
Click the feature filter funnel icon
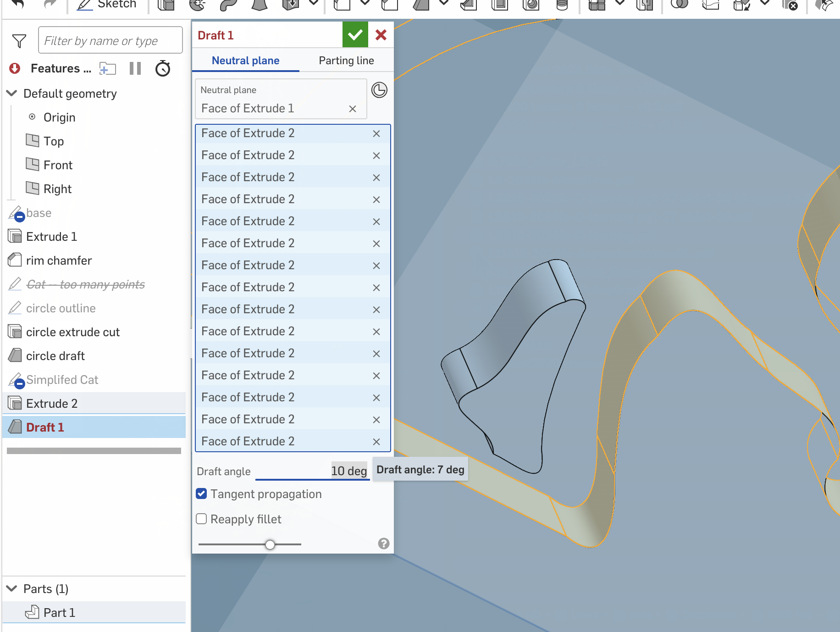[19, 41]
